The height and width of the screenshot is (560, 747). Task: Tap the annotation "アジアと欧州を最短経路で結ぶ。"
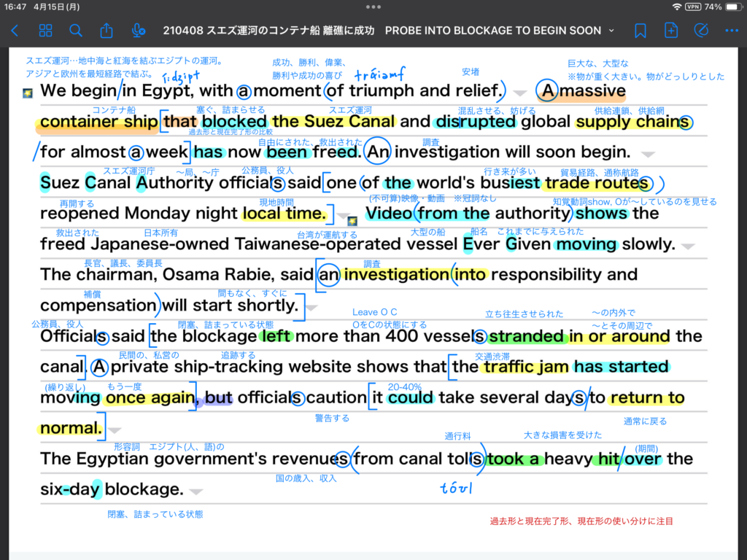pyautogui.click(x=90, y=74)
